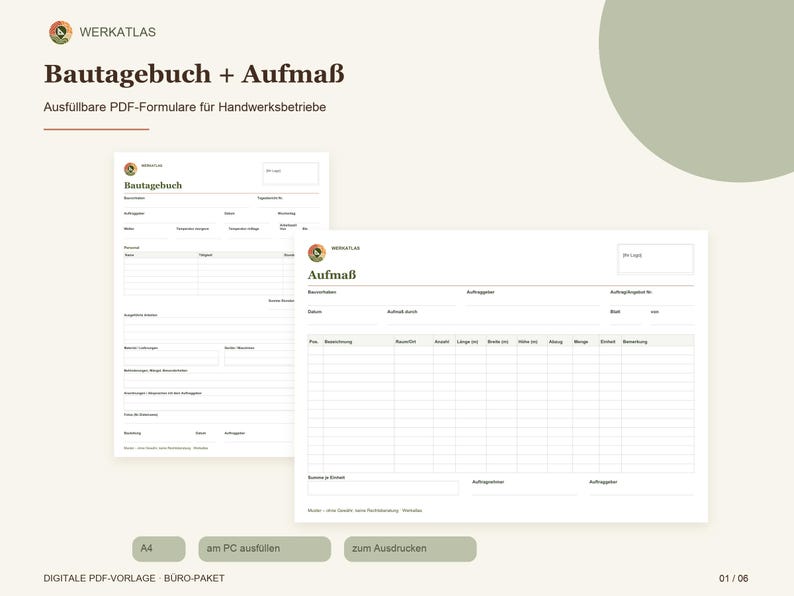Select the 'A4' pill label
Viewport: 794px width, 596px height.
(x=158, y=549)
